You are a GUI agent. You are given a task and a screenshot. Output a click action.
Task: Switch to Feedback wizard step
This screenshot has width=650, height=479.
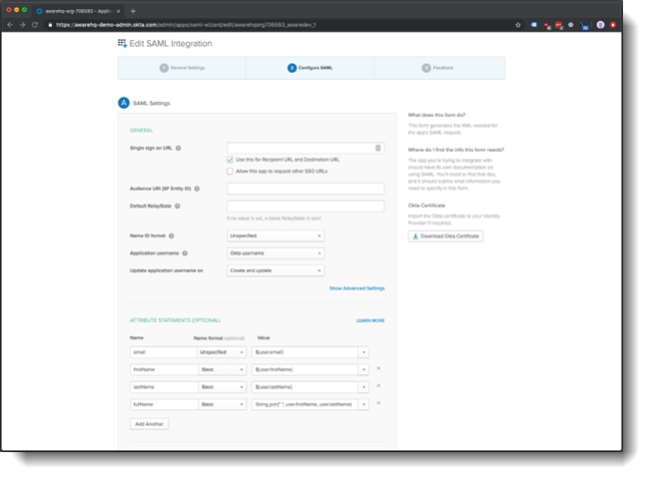(x=440, y=68)
